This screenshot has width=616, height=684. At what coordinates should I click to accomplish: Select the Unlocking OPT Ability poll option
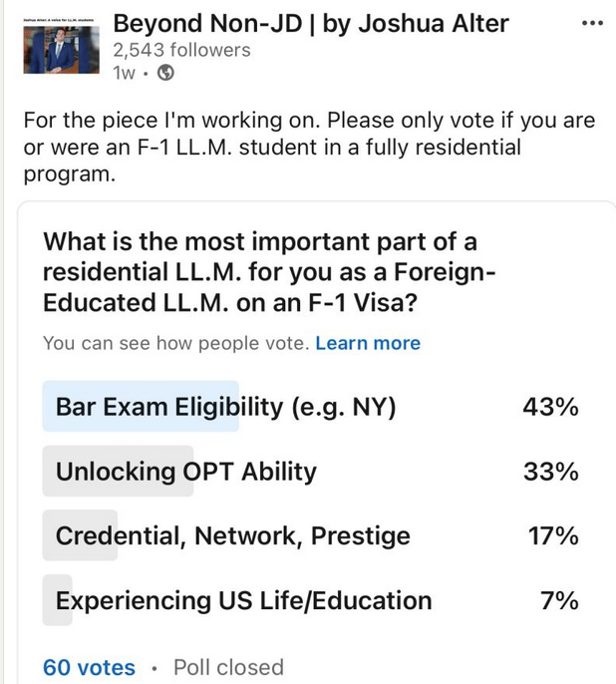click(186, 472)
